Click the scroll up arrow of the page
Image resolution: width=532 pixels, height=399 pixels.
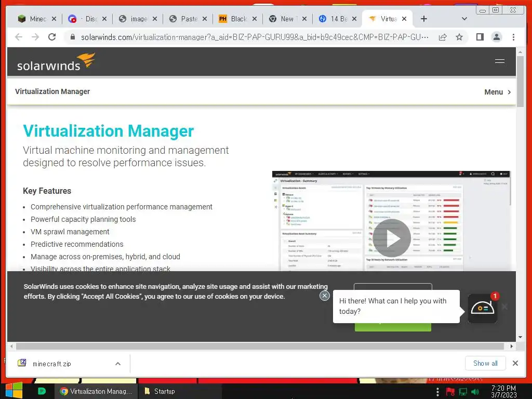click(x=520, y=52)
